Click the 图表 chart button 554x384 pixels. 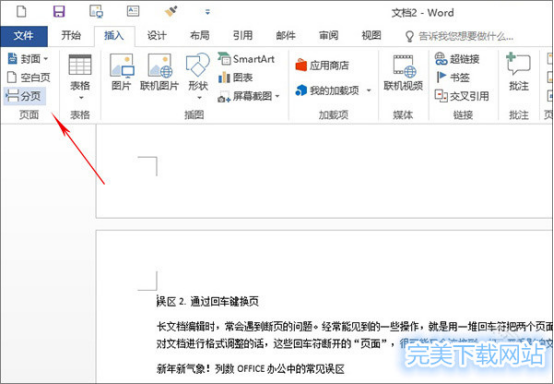235,77
